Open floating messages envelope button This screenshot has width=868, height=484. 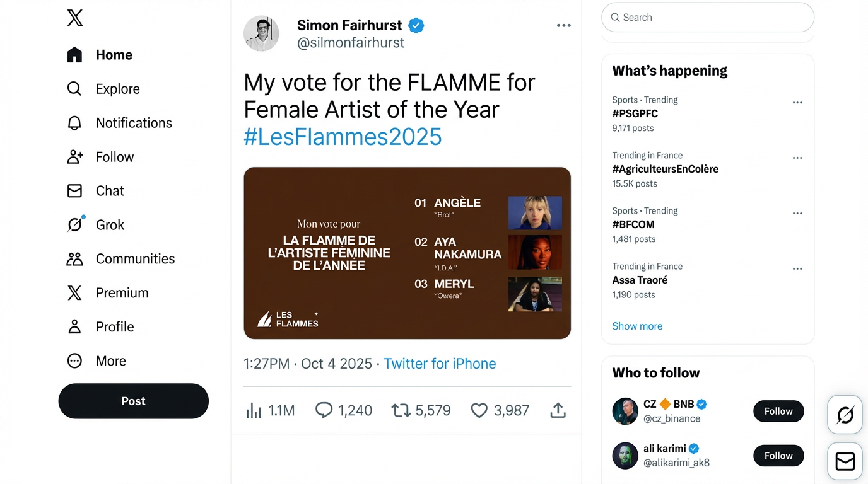pyautogui.click(x=845, y=462)
